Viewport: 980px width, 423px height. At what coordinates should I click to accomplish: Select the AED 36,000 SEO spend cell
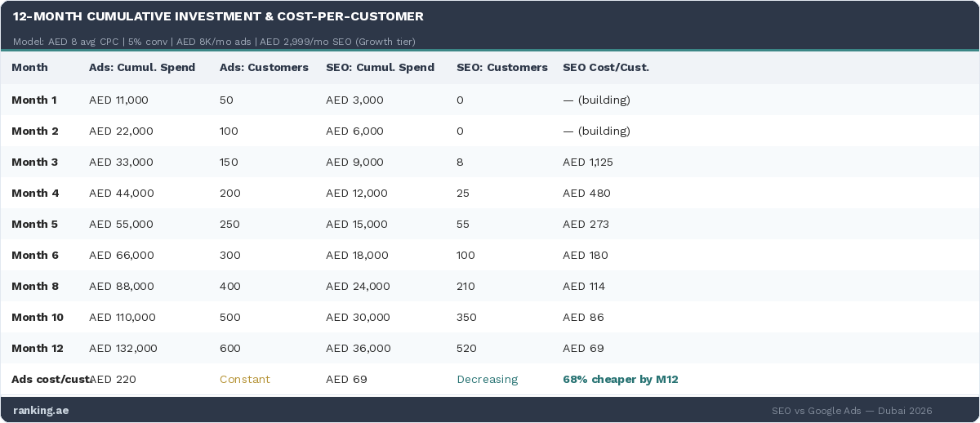[x=358, y=349]
